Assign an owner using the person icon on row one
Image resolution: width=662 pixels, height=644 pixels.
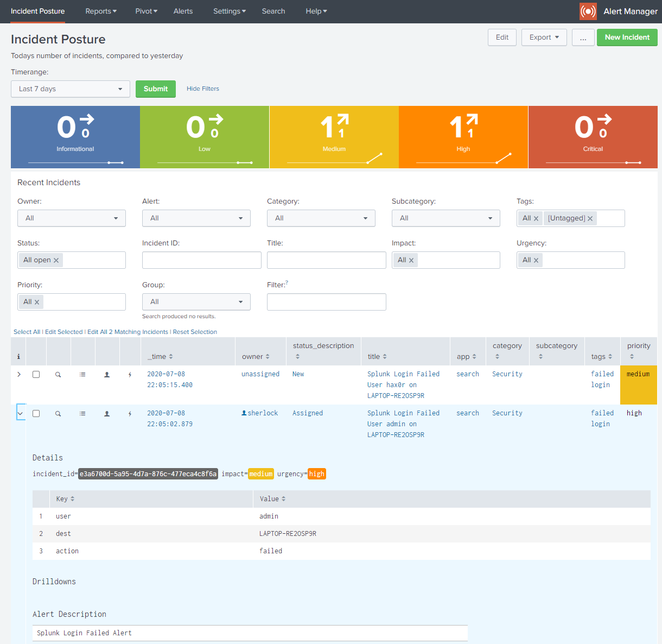click(107, 374)
